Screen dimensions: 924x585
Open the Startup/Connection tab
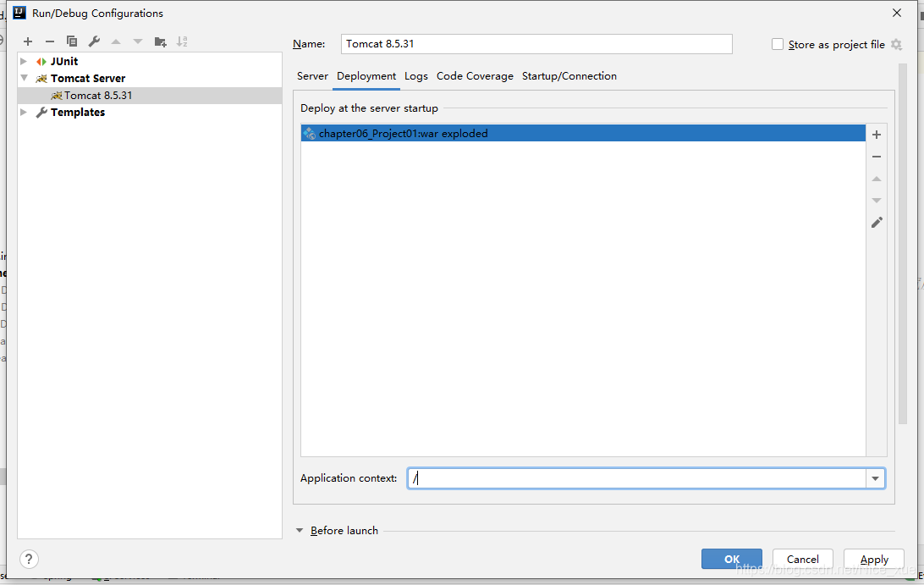click(x=569, y=76)
